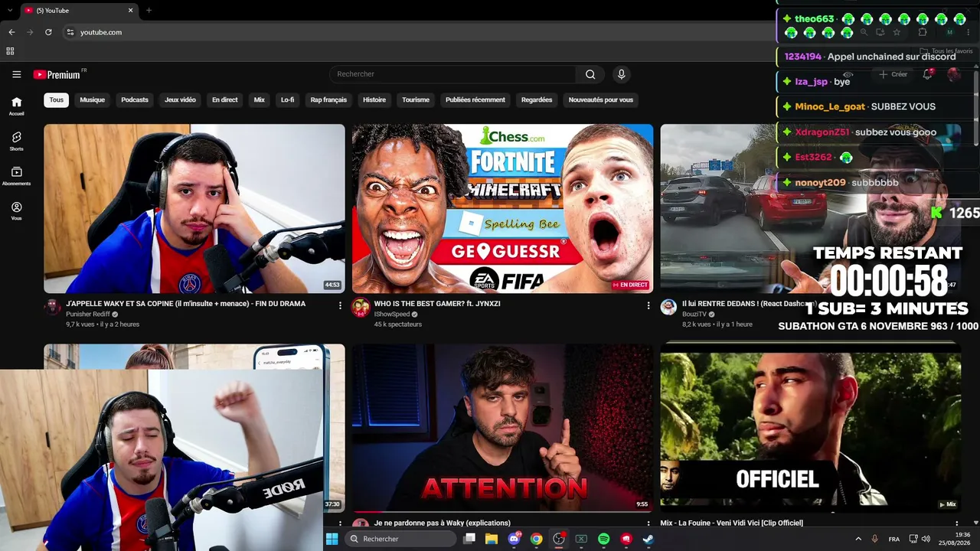This screenshot has width=980, height=551.
Task: Select the Podcasts filter chip
Action: (x=135, y=99)
